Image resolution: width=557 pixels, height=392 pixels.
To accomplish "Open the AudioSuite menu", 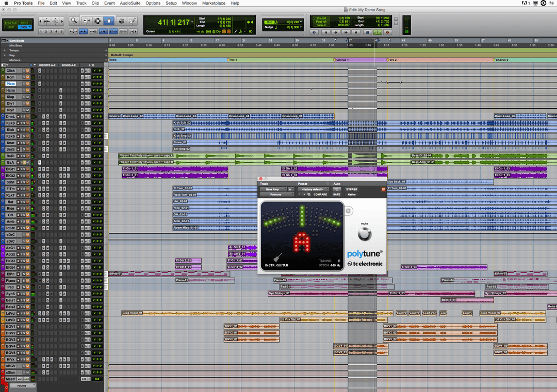I will point(130,3).
